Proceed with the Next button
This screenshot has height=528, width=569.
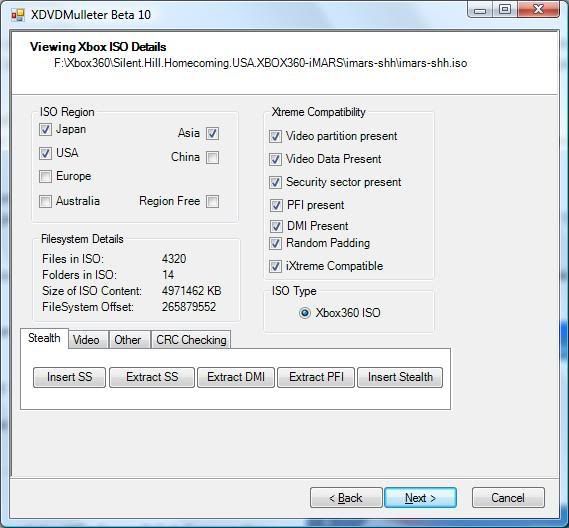point(420,498)
